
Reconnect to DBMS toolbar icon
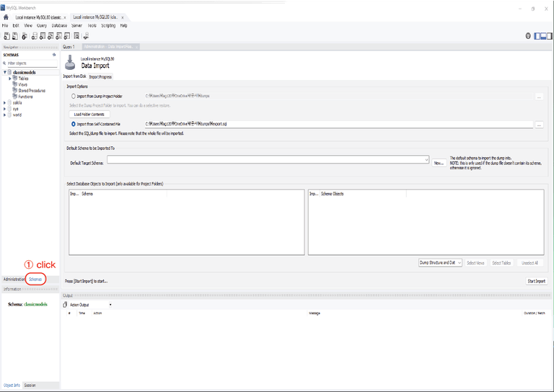(x=87, y=36)
